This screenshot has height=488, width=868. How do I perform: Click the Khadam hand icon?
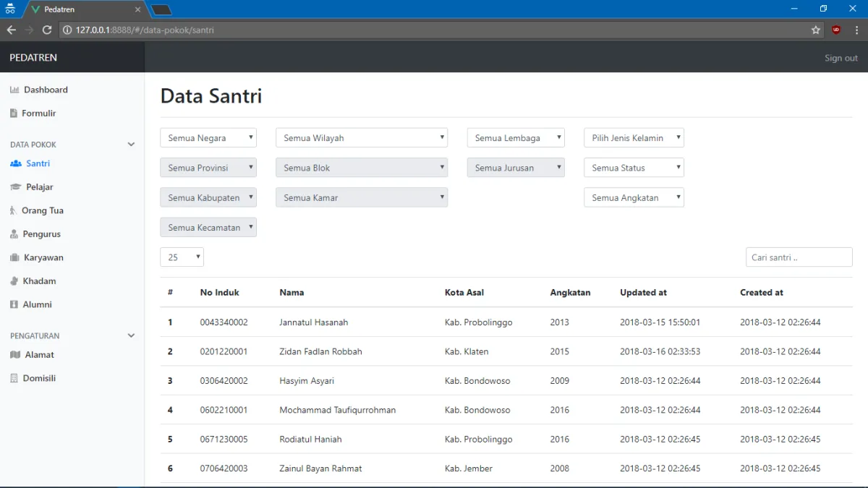(x=14, y=281)
